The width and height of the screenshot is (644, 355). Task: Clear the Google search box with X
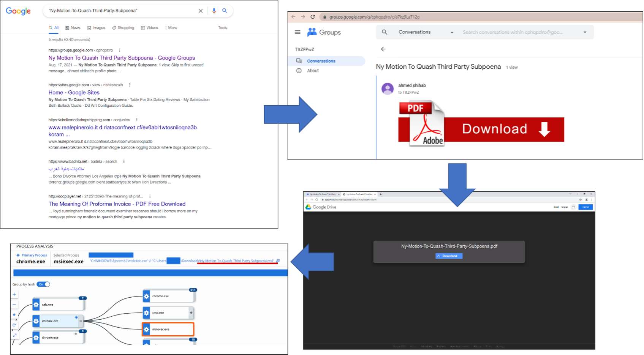tap(201, 11)
